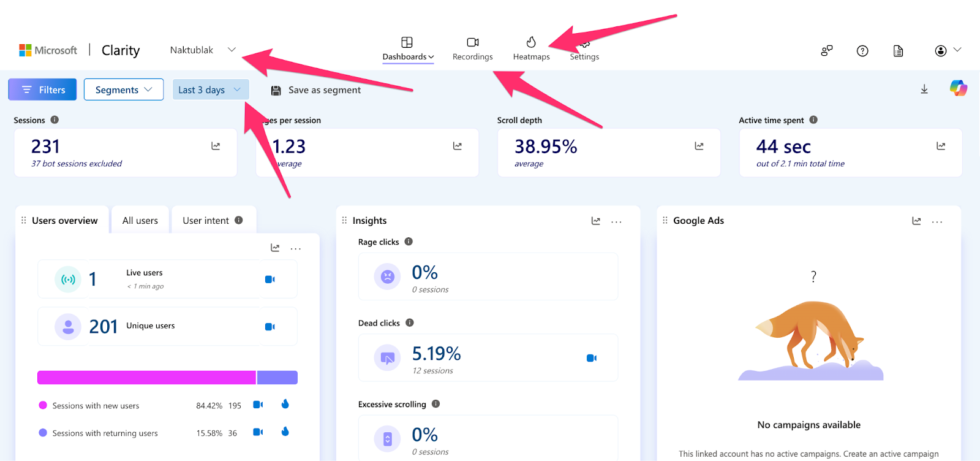
Task: Open the Segments dropdown
Action: pyautogui.click(x=123, y=90)
